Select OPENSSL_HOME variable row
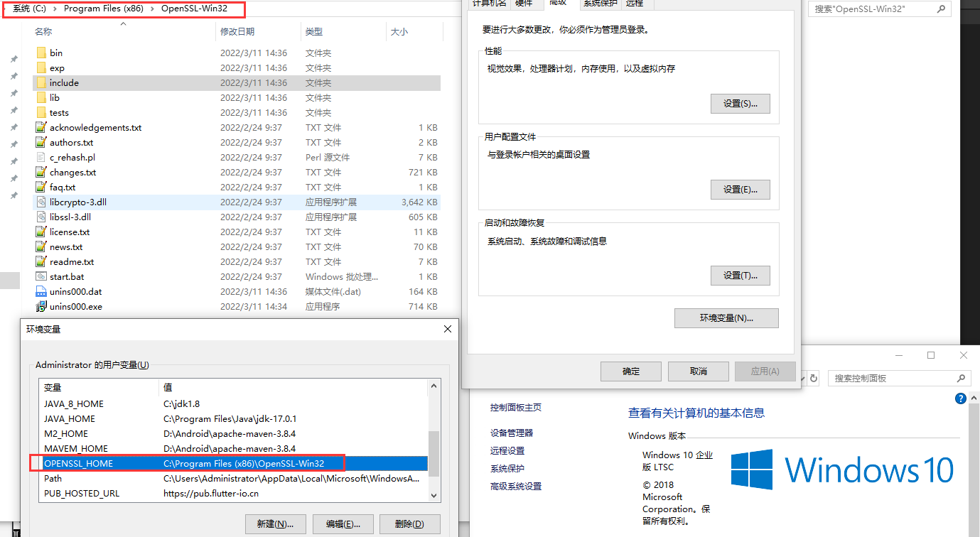Screen dimensions: 980x537 coord(233,463)
